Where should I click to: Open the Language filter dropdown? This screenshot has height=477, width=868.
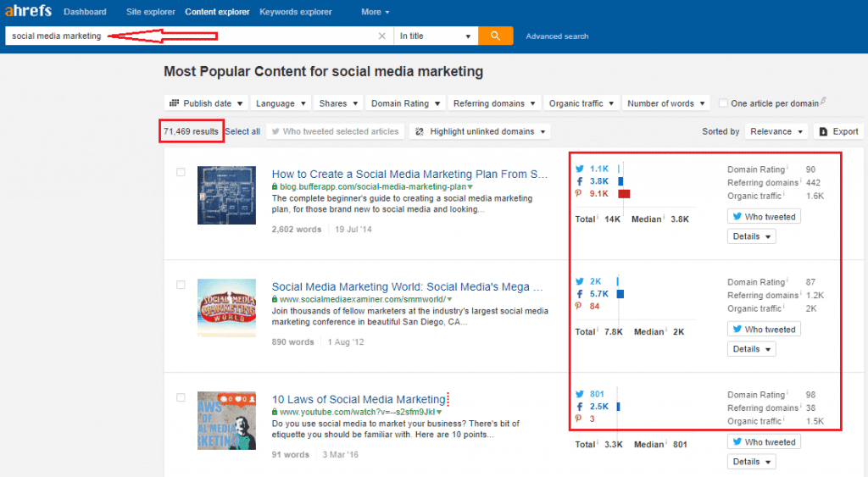pyautogui.click(x=281, y=103)
